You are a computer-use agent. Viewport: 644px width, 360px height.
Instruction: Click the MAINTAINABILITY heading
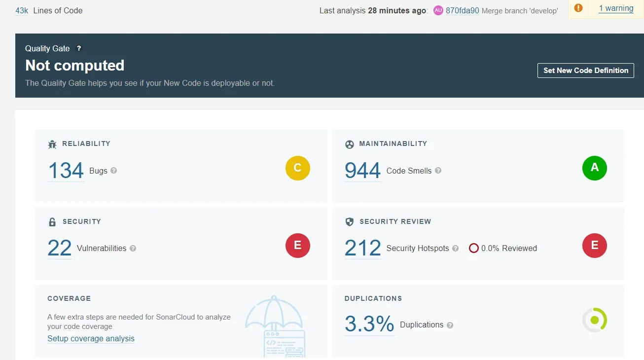click(x=393, y=144)
